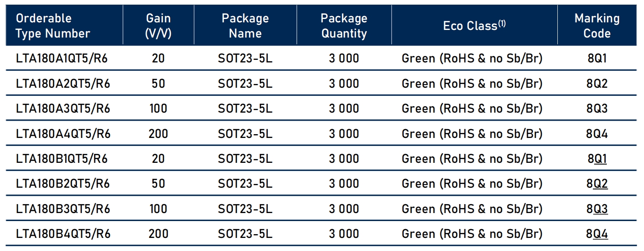Click the Gain (V/V) column header
This screenshot has height=251, width=644.
tap(158, 26)
